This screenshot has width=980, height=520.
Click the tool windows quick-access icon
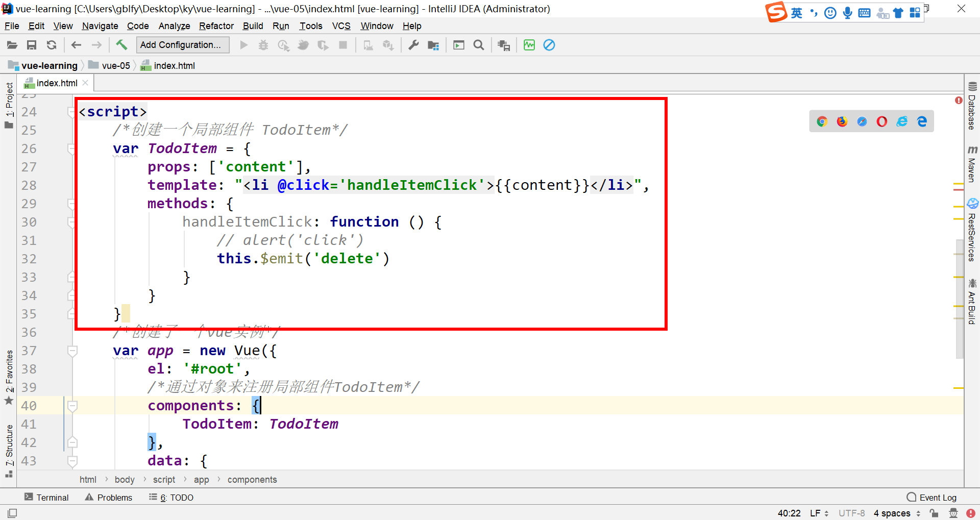coord(13,513)
